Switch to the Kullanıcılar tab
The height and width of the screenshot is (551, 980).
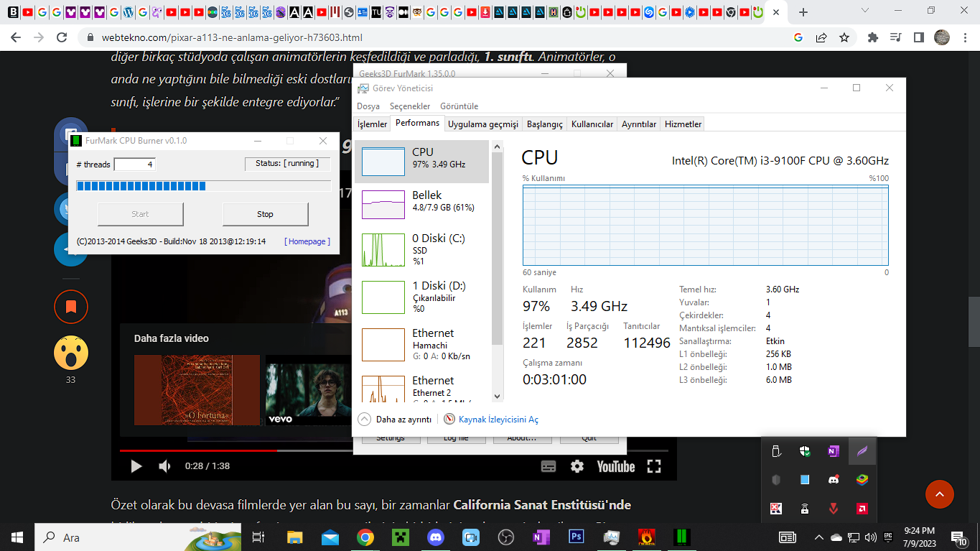592,124
